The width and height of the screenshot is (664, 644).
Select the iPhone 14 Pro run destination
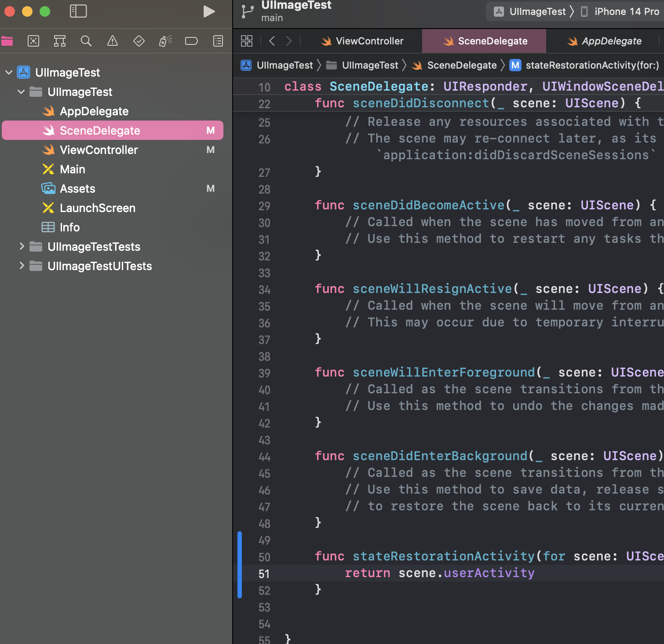click(x=620, y=11)
